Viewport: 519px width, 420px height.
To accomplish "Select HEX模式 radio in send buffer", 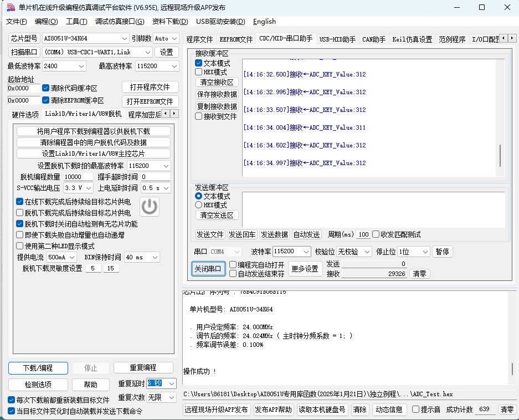I will click(199, 205).
